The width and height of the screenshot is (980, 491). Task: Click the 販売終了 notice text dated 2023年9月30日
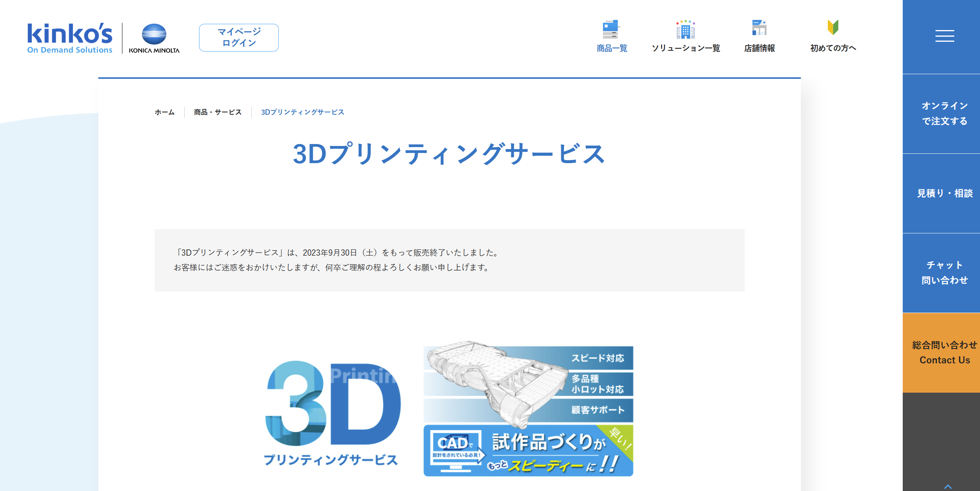pyautogui.click(x=338, y=253)
